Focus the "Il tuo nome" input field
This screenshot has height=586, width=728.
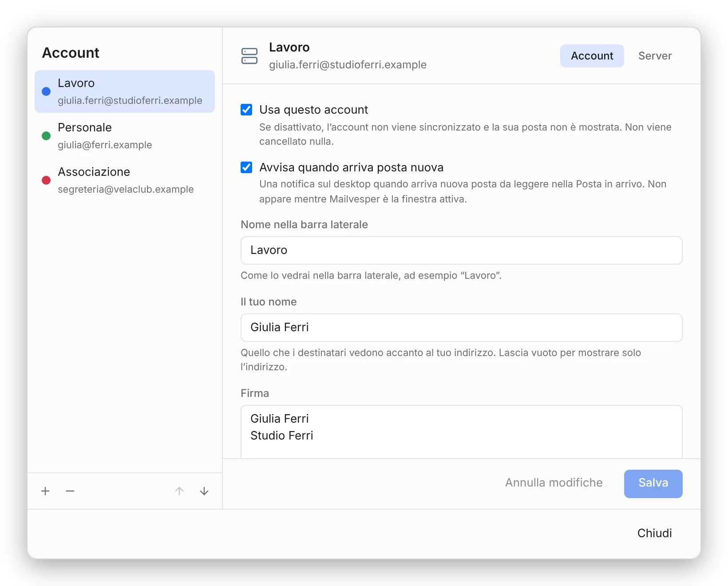[x=461, y=328]
